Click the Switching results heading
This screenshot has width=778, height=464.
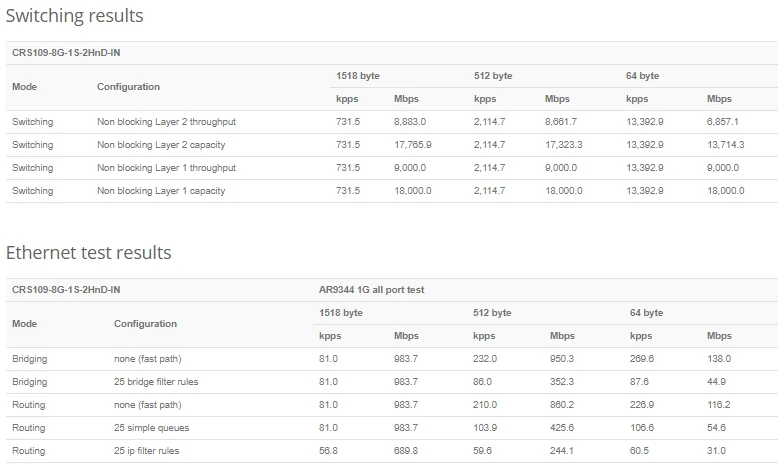[75, 16]
